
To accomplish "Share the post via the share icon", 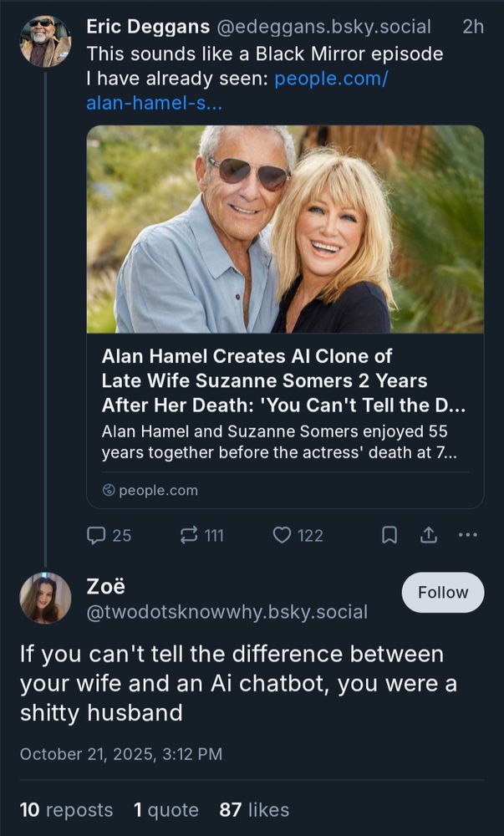I will click(427, 535).
